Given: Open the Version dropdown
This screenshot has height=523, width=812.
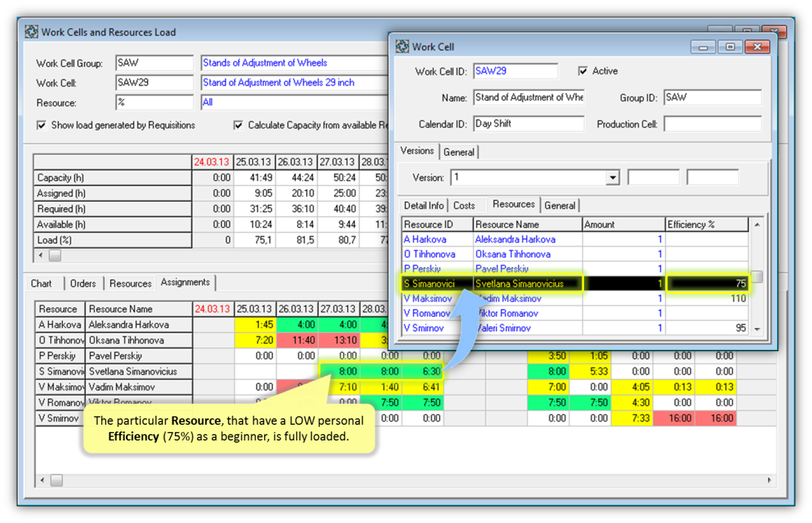Looking at the screenshot, I should pos(612,178).
